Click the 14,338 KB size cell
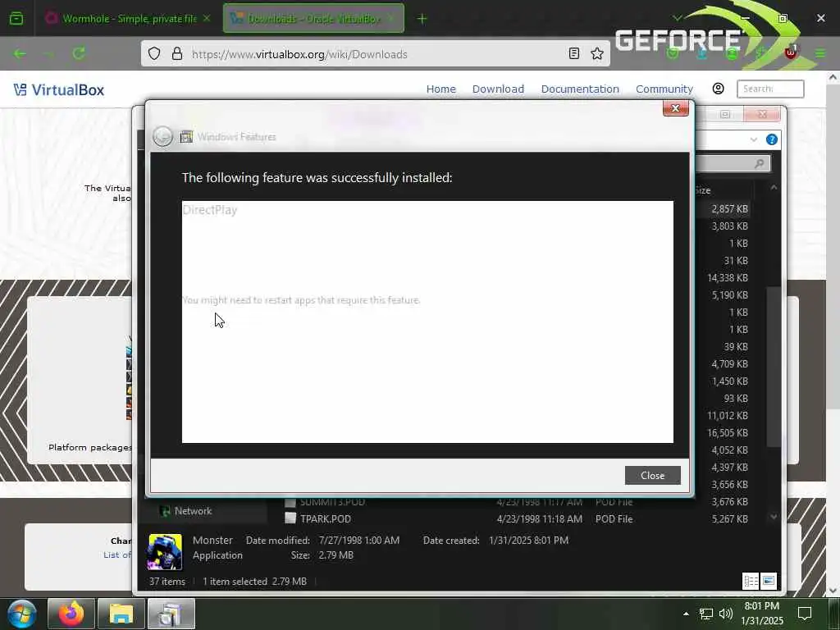Viewport: 840px width, 630px height. point(727,277)
